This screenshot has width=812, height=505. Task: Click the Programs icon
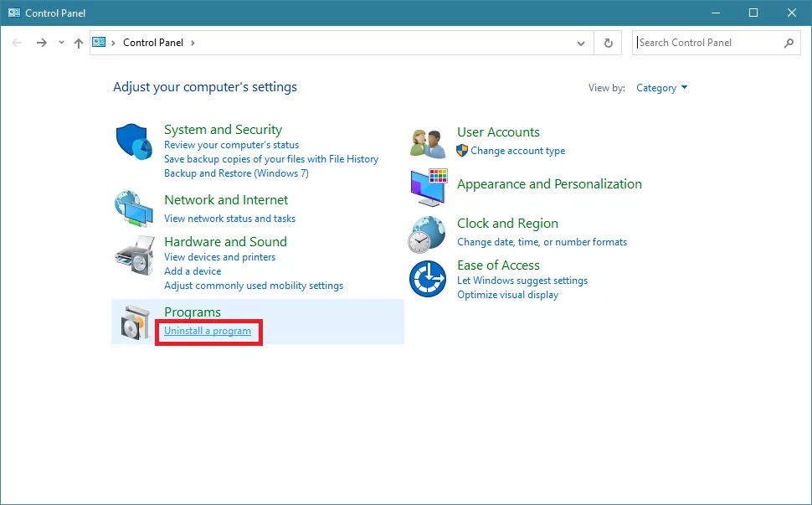(x=134, y=322)
